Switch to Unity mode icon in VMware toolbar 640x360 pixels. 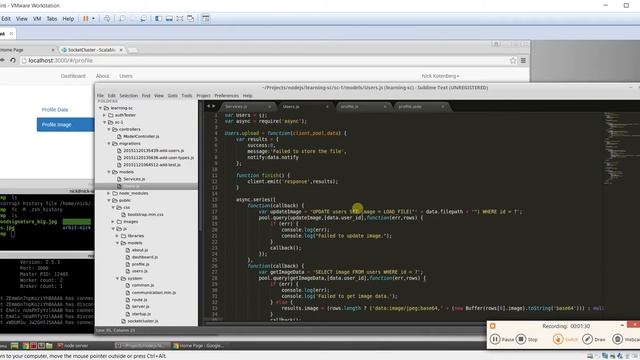(x=191, y=19)
